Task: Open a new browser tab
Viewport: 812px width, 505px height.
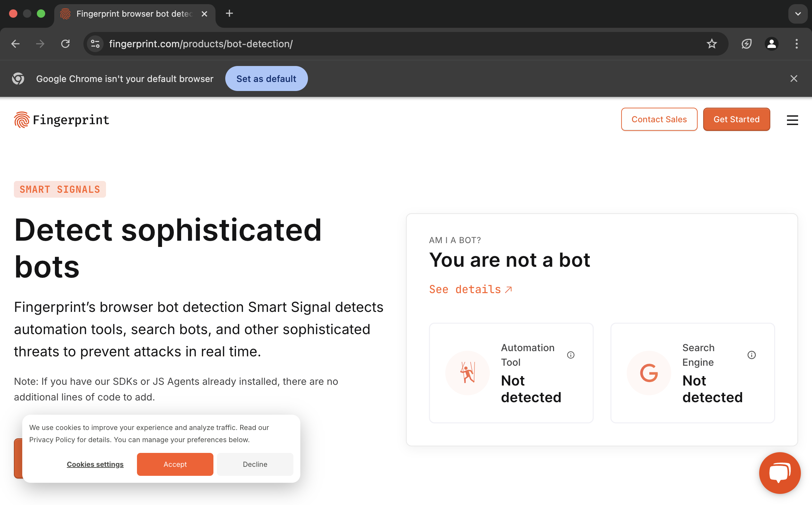Action: coord(229,14)
